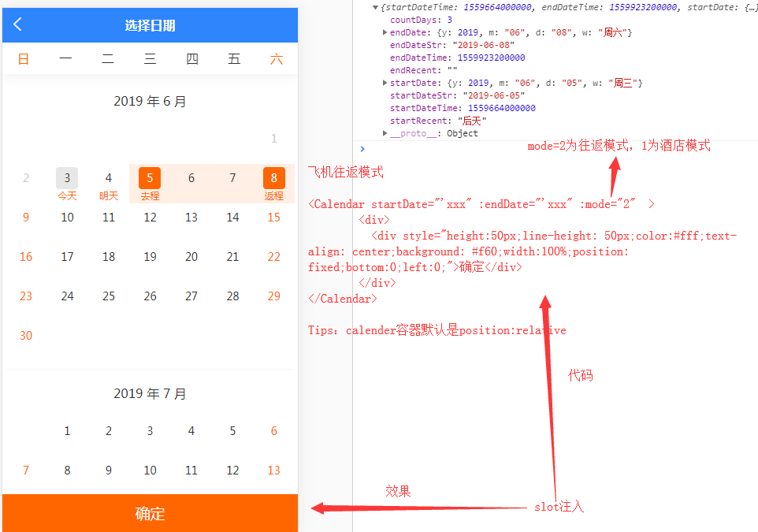Click the console input prompt chevron
The width and height of the screenshot is (758, 532).
362,148
